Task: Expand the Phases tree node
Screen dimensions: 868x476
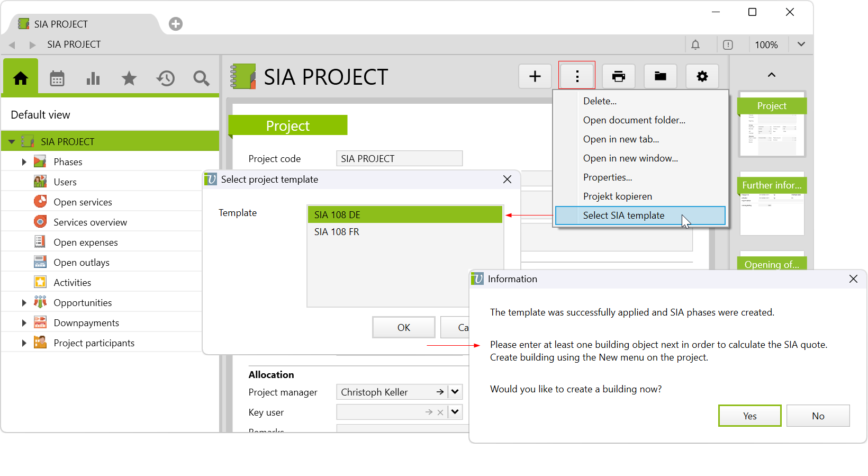Action: 24,162
